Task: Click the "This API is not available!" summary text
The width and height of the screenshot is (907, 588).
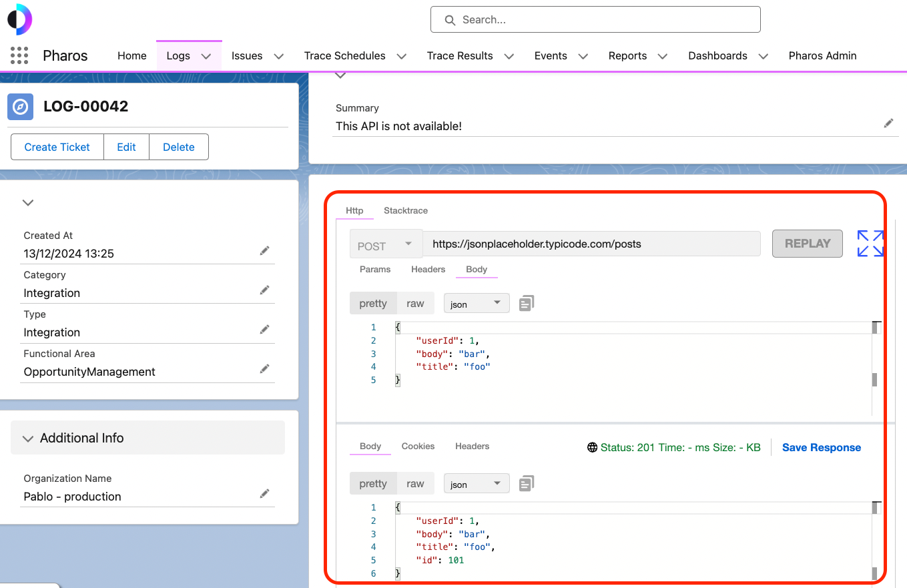Action: click(x=398, y=126)
